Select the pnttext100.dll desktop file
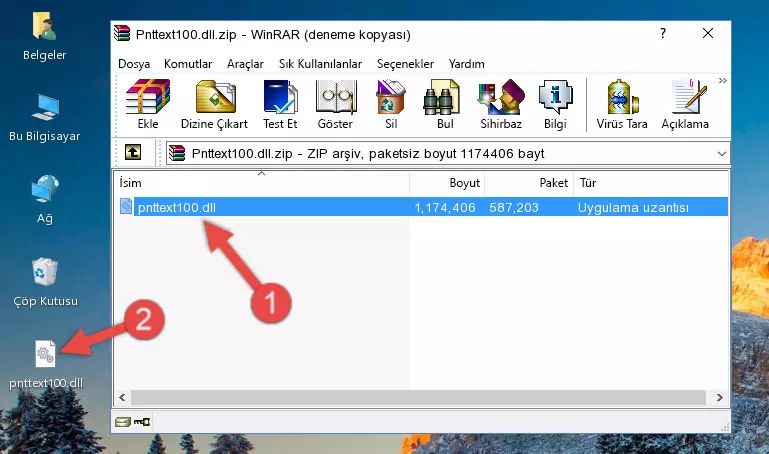769x454 pixels. [46, 365]
